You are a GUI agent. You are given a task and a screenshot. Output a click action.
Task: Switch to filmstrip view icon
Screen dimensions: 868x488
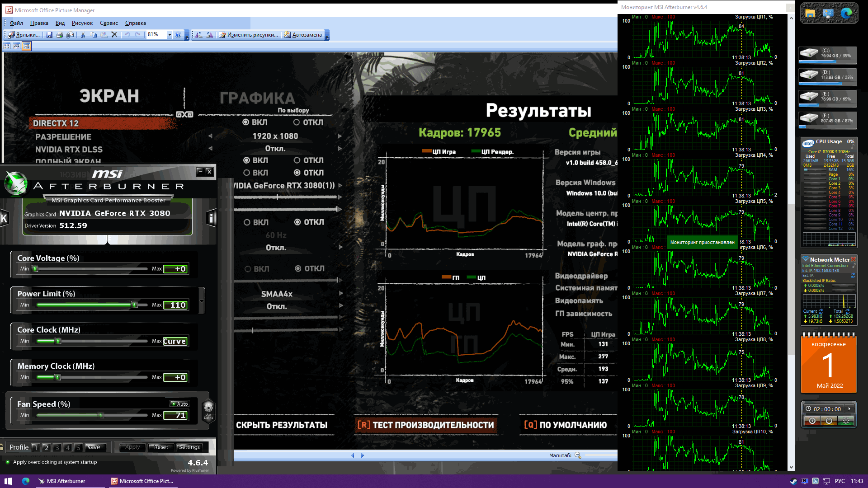pyautogui.click(x=17, y=46)
